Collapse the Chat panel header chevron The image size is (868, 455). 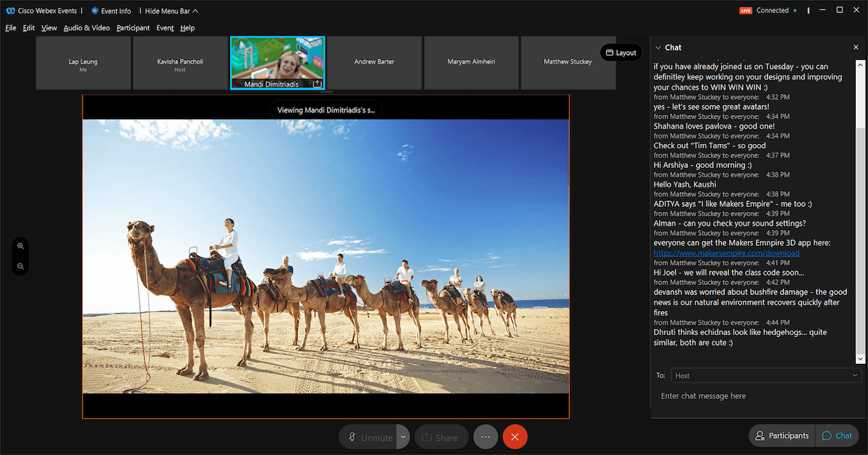658,47
